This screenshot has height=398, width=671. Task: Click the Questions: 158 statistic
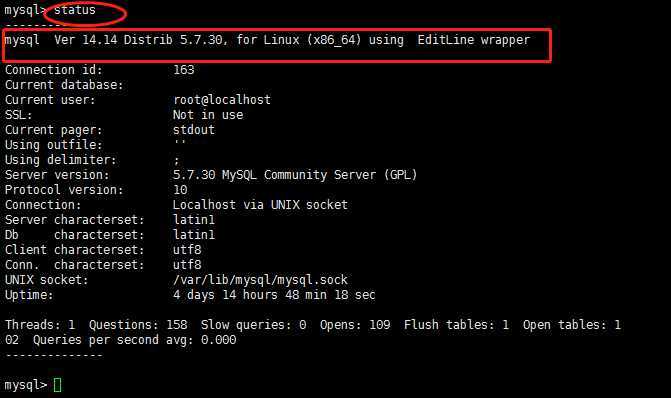(138, 325)
